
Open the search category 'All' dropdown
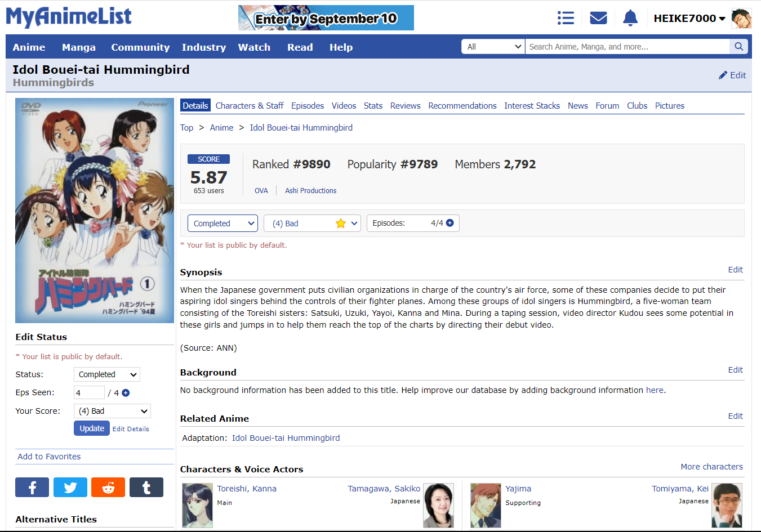click(x=493, y=47)
